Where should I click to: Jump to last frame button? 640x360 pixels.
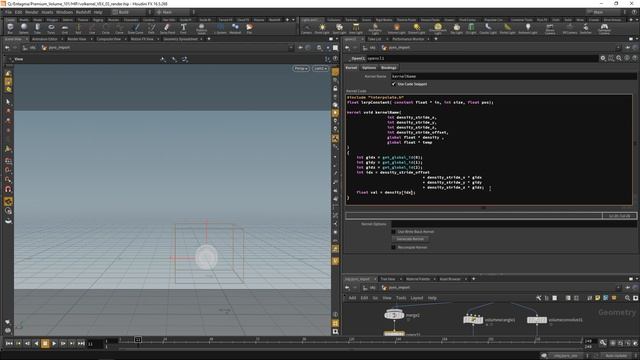coord(81,344)
